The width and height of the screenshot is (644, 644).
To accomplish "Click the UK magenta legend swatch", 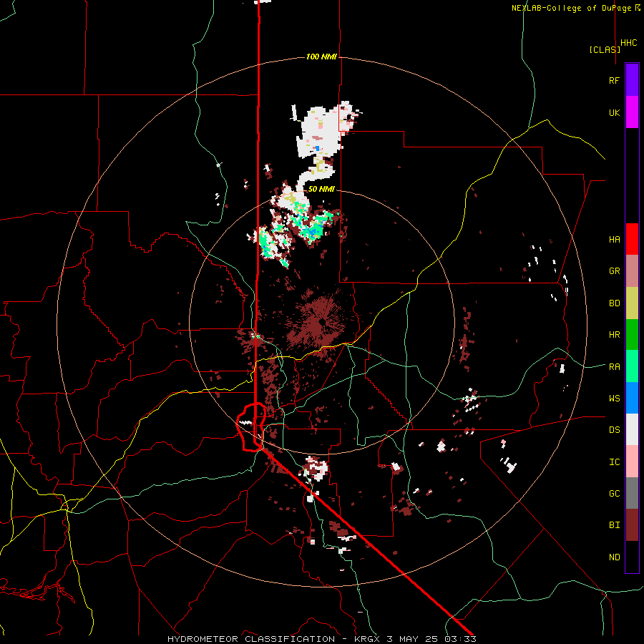I will point(632,112).
